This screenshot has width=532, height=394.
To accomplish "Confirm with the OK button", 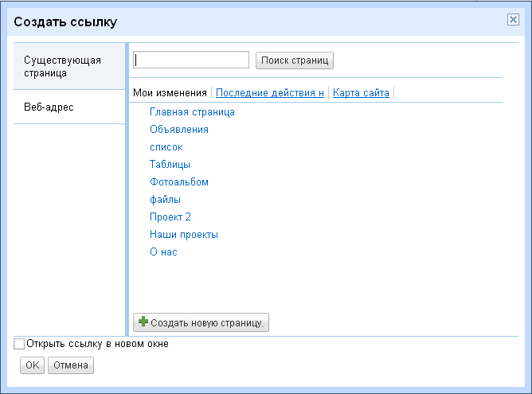I will coord(32,365).
